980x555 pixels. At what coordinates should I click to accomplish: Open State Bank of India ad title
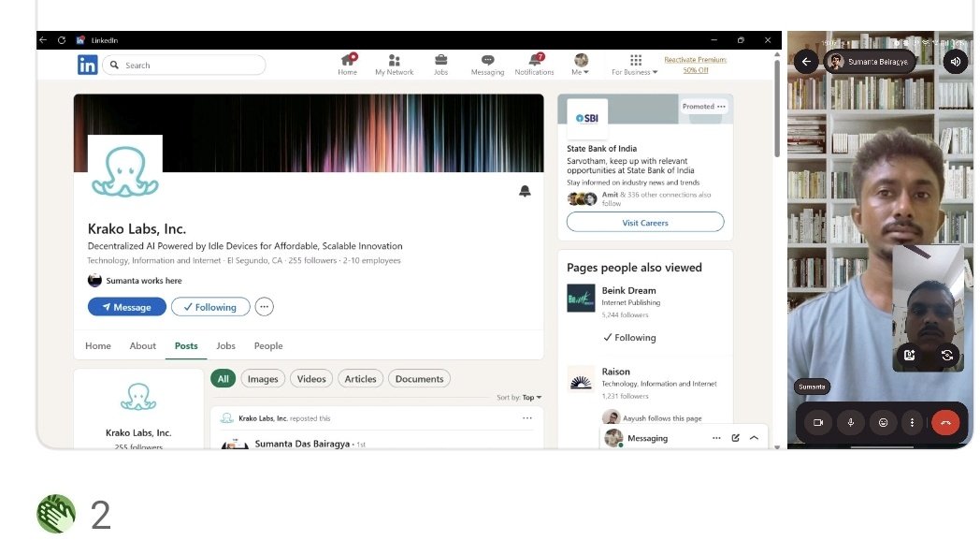601,149
